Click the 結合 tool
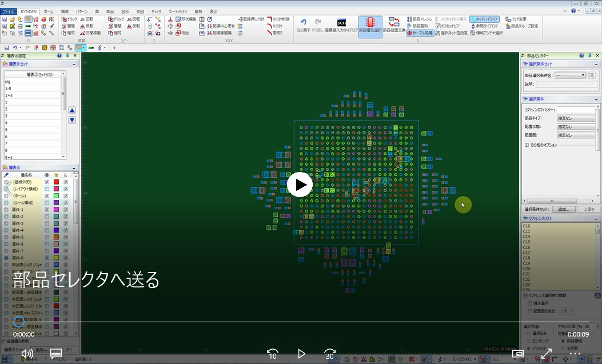Screen dimensions: 602x364 coord(182,33)
